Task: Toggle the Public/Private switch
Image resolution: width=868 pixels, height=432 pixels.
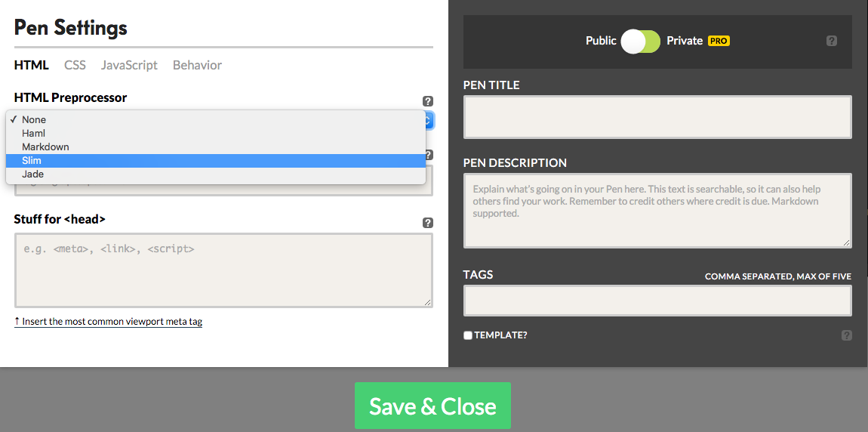Action: coord(641,42)
